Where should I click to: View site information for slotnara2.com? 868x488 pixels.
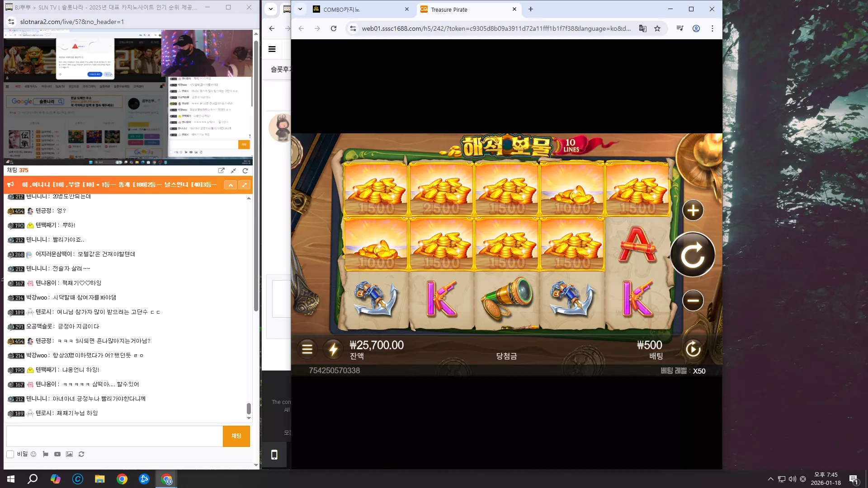pyautogui.click(x=12, y=22)
